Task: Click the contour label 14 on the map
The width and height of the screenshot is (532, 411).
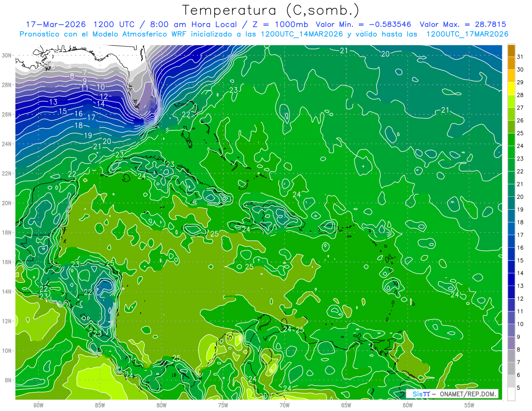Action: pyautogui.click(x=101, y=104)
